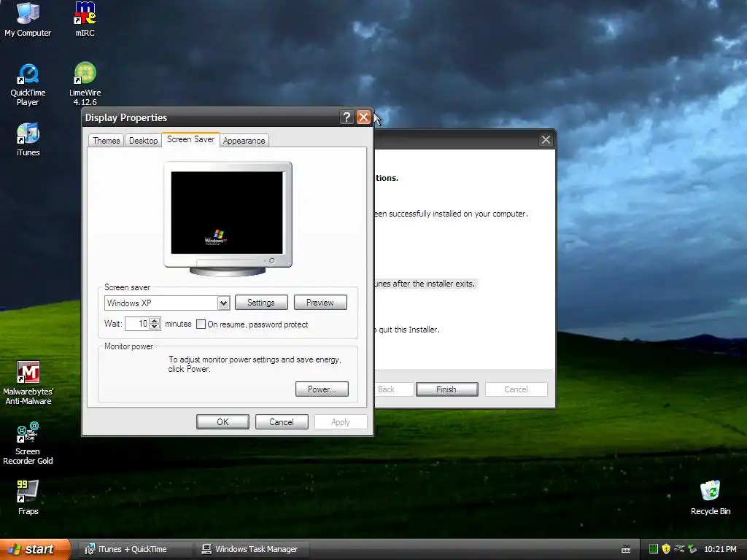Switch to the Desktop tab
Image resolution: width=747 pixels, height=560 pixels.
144,141
